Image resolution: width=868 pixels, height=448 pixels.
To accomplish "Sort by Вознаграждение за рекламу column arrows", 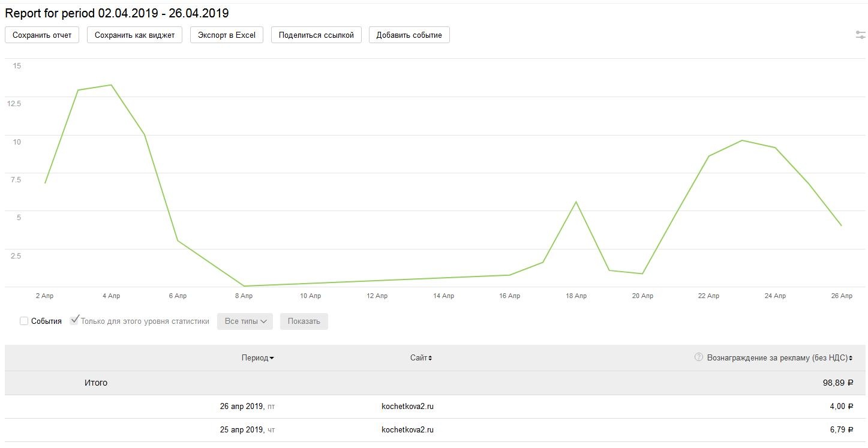I will tap(851, 358).
